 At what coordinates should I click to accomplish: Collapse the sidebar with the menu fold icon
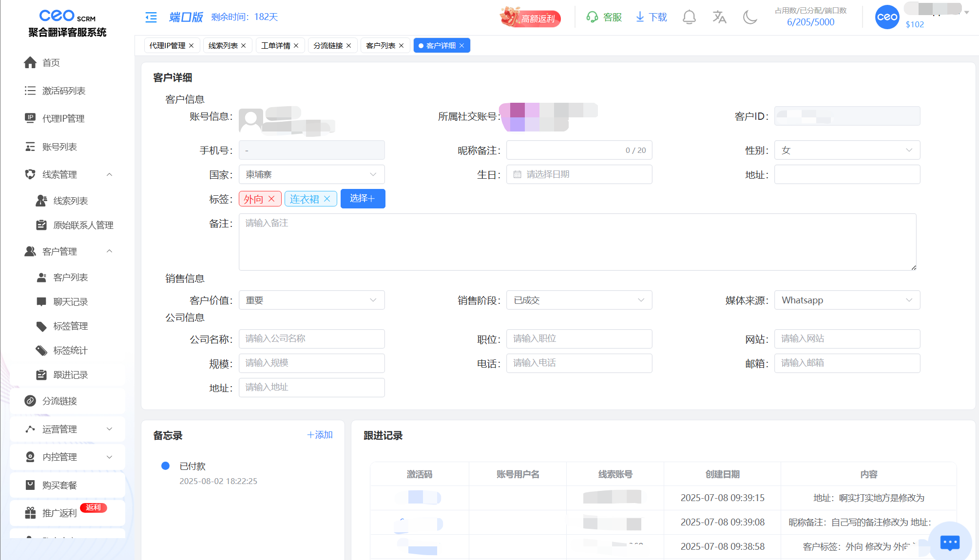click(151, 18)
